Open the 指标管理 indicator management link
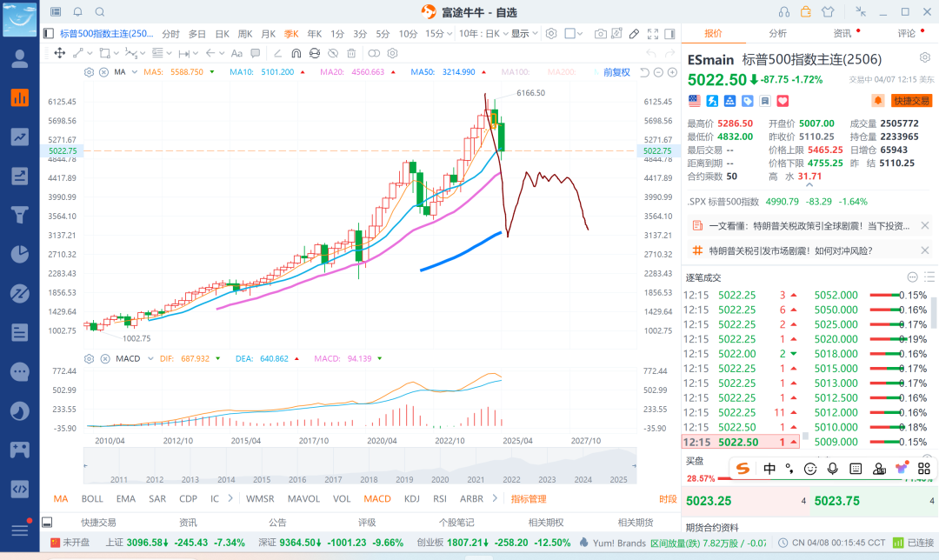Screen dimensions: 939x560 [529, 499]
